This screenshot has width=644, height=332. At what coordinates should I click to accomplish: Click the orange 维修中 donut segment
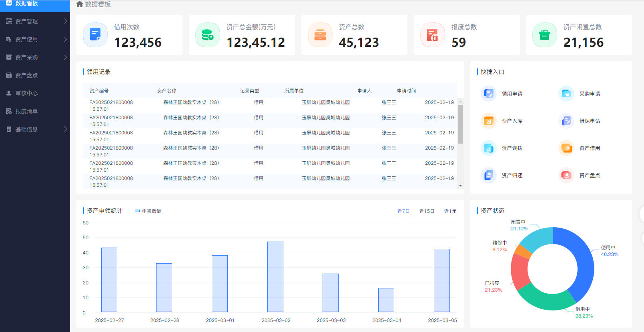point(523,252)
